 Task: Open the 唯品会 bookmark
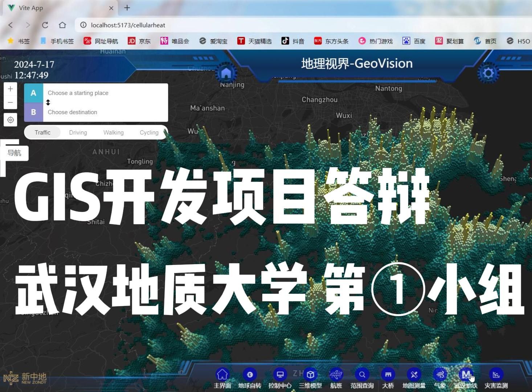point(175,41)
